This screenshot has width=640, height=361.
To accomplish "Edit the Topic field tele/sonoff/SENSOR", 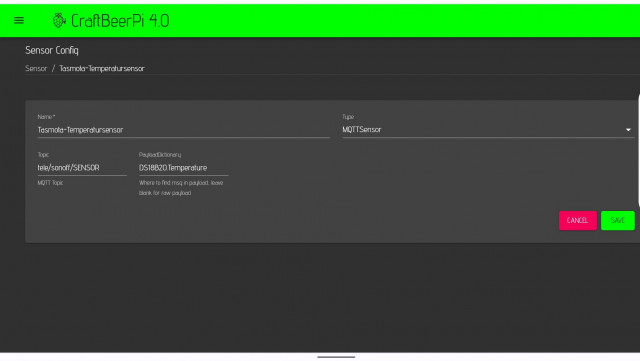I will click(82, 168).
